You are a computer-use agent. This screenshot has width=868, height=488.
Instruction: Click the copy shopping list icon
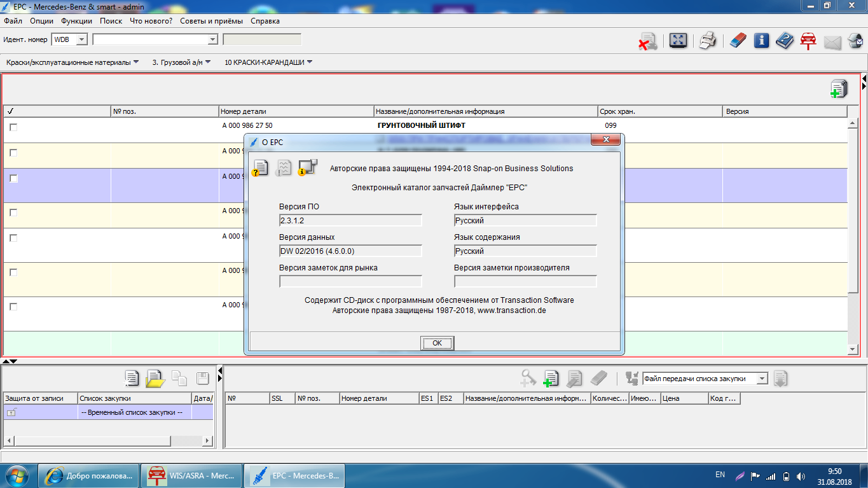click(179, 379)
